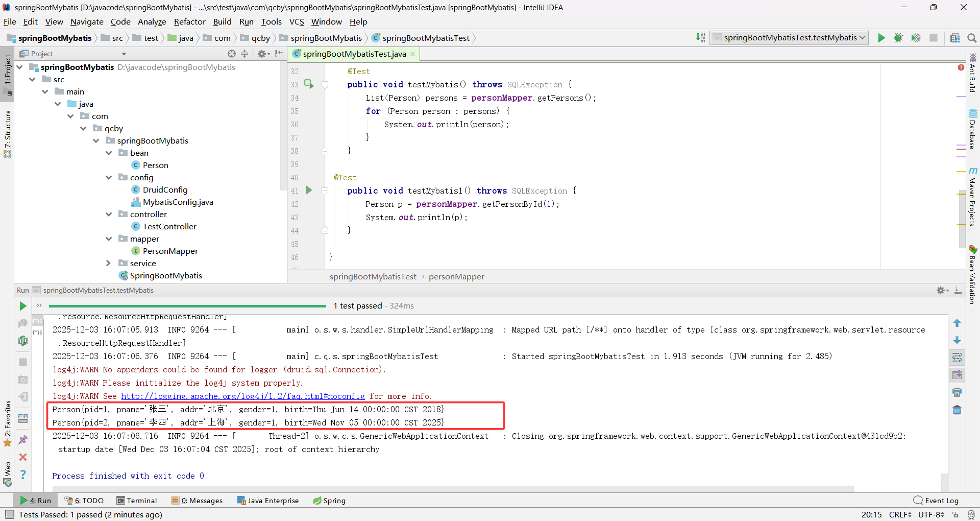Expand the service folder
This screenshot has width=980, height=521.
(x=108, y=263)
